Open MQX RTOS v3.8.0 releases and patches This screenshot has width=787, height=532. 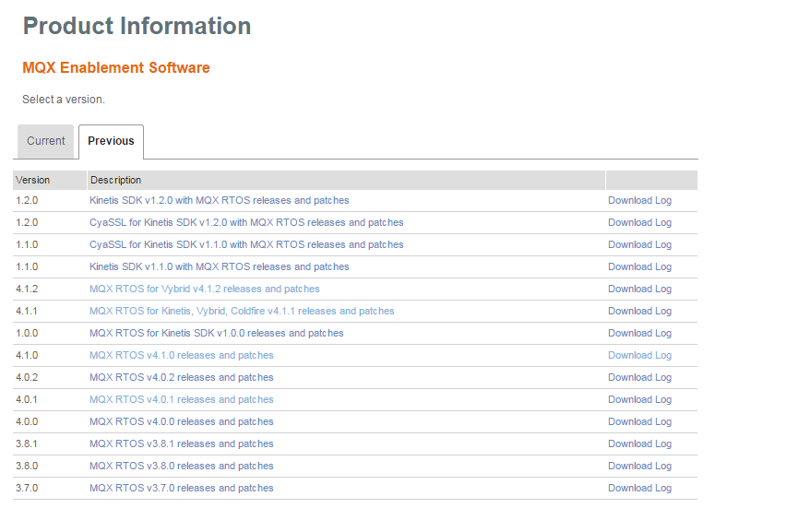(x=181, y=466)
